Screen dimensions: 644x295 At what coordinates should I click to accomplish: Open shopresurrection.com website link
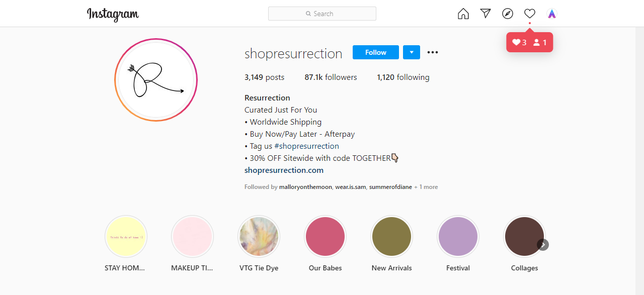(284, 170)
